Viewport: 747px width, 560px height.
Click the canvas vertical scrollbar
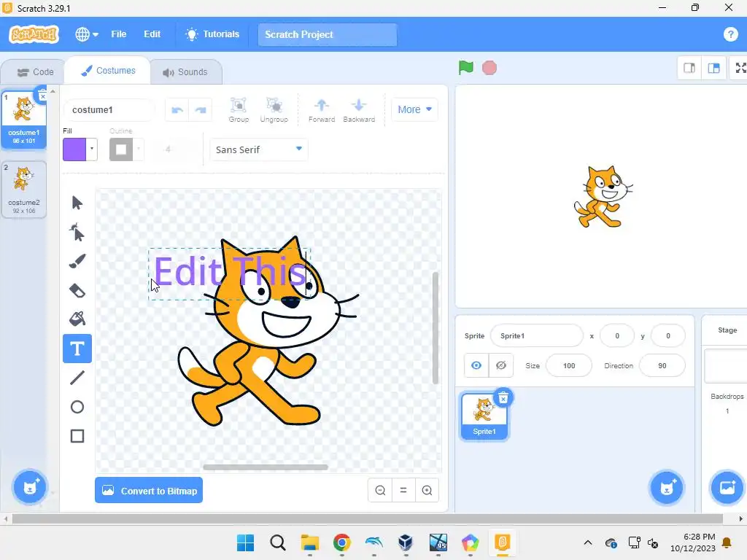435,327
